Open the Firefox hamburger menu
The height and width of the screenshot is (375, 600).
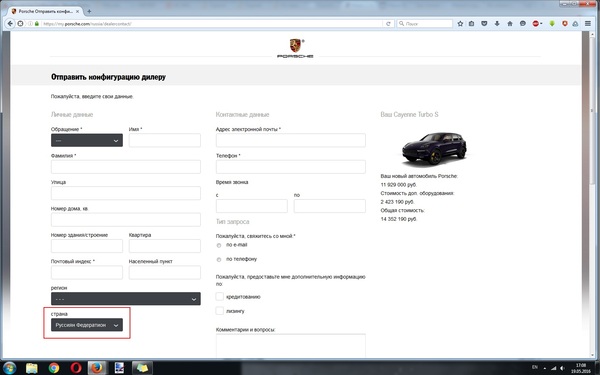[588, 23]
